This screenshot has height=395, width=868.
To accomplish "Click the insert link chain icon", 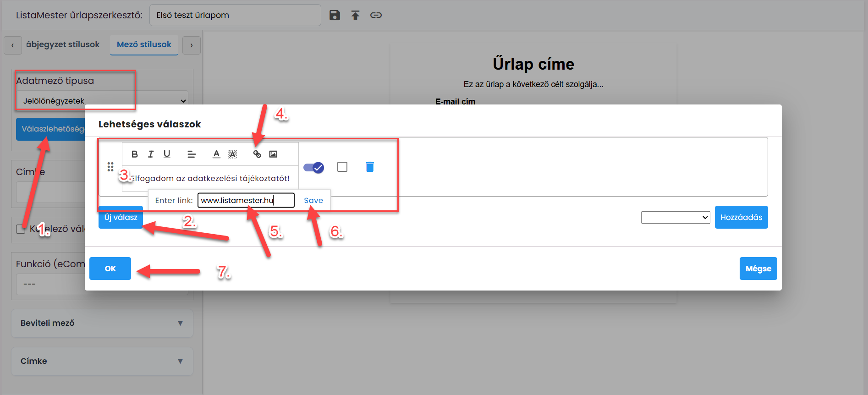I will click(x=257, y=154).
